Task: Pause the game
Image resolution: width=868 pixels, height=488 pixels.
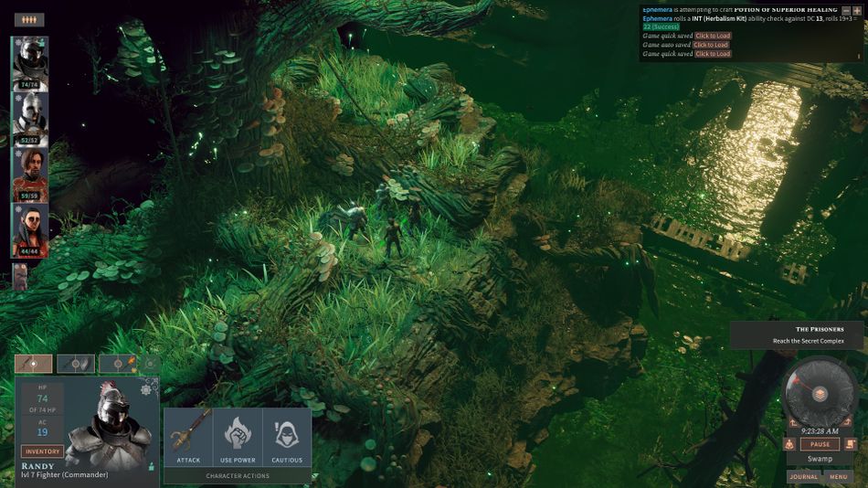Action: (820, 444)
